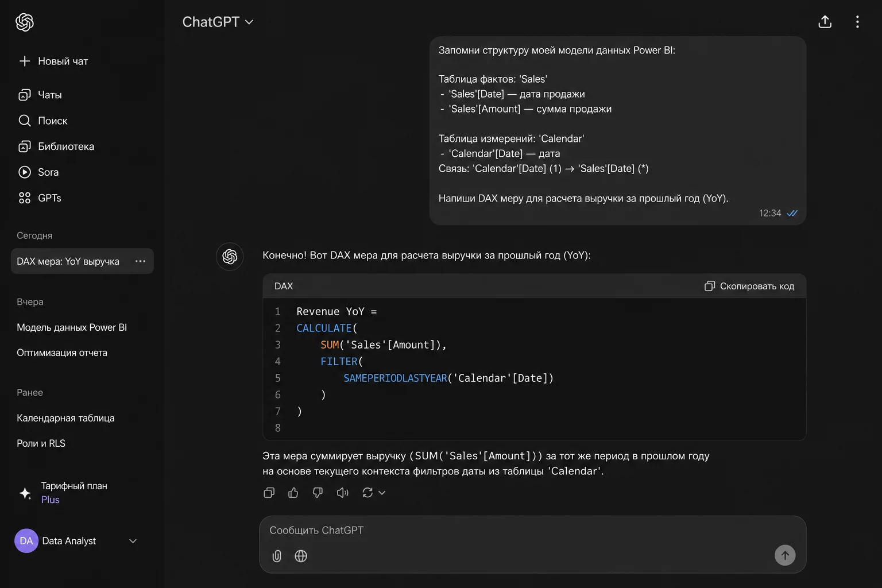Image resolution: width=882 pixels, height=588 pixels.
Task: Click the assistant ChatGPT avatar icon
Action: click(x=230, y=256)
